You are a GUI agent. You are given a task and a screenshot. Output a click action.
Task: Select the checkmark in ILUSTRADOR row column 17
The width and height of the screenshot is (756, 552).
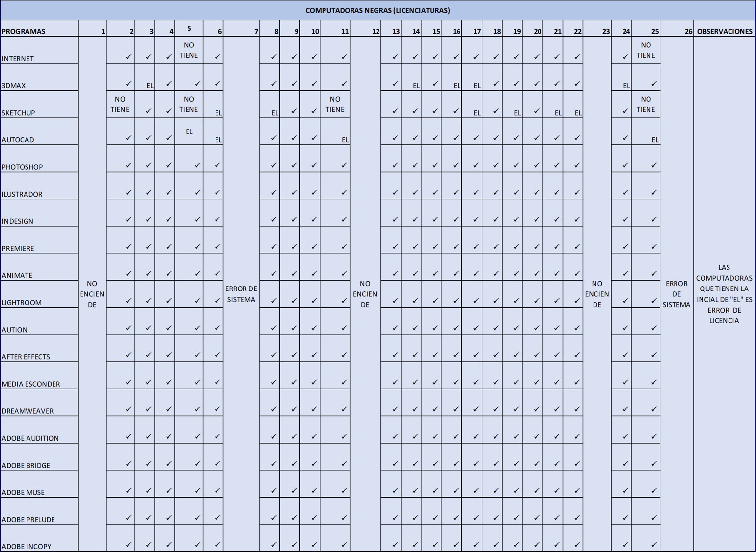coord(476,192)
